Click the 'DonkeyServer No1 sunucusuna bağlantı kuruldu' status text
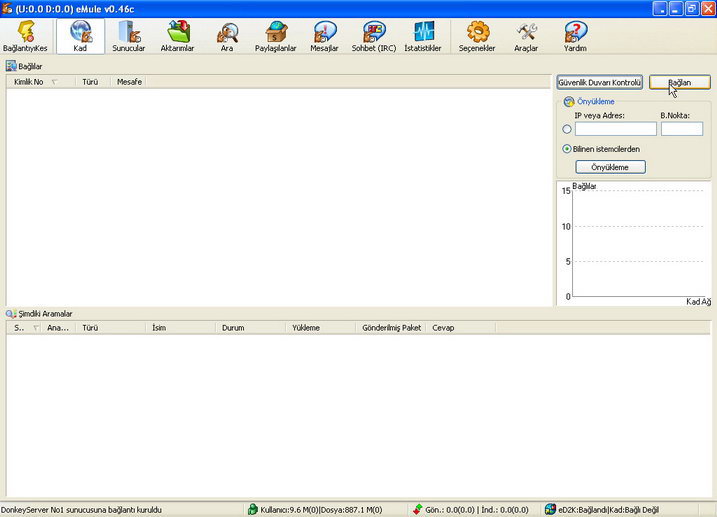717x517 pixels. tap(81, 510)
